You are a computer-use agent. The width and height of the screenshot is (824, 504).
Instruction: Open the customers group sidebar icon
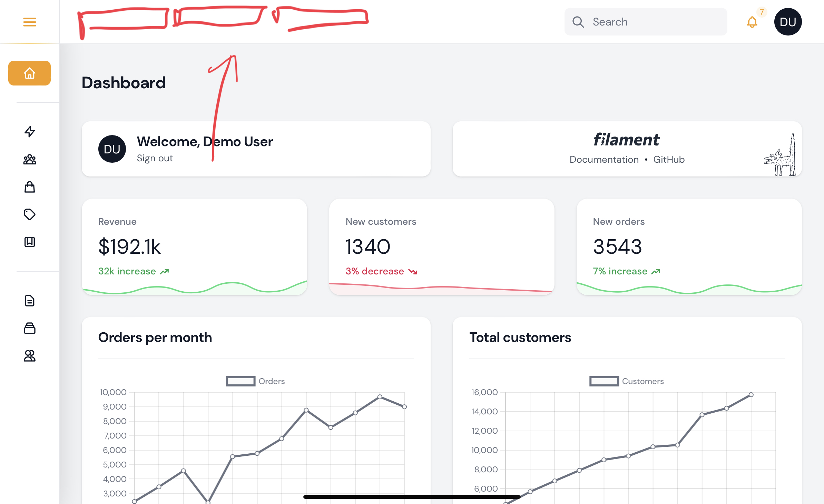pos(29,159)
